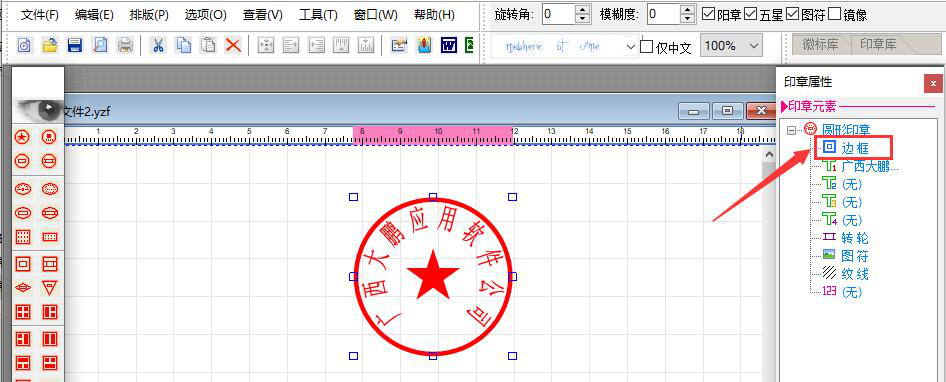Screen dimensions: 946x382
Task: Click the 模糊度 value field
Action: (664, 14)
